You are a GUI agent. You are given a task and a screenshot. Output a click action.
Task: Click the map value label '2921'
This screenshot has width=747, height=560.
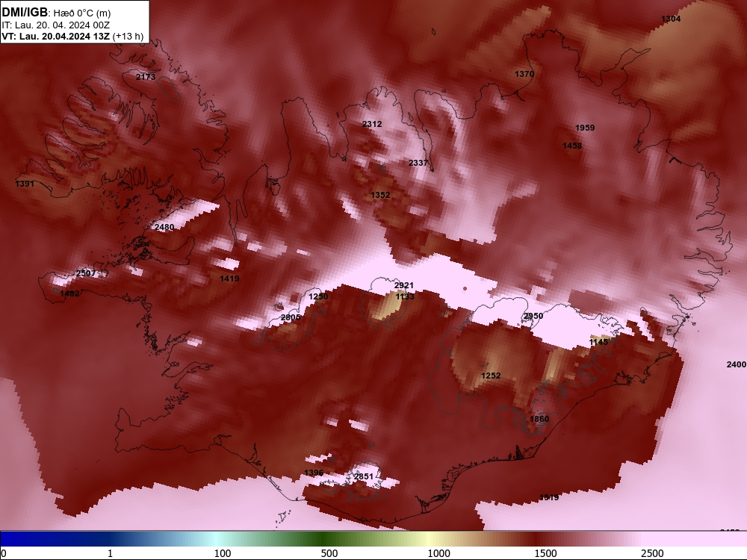coord(403,285)
